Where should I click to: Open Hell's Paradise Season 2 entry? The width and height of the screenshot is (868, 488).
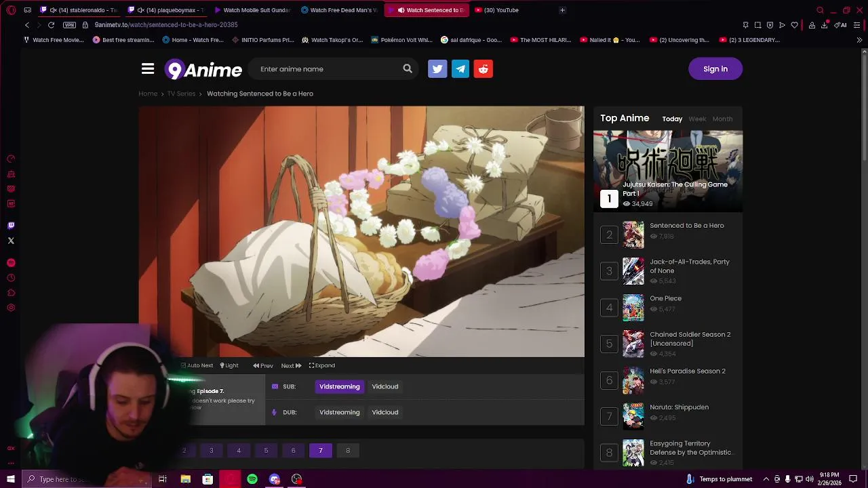click(x=688, y=371)
